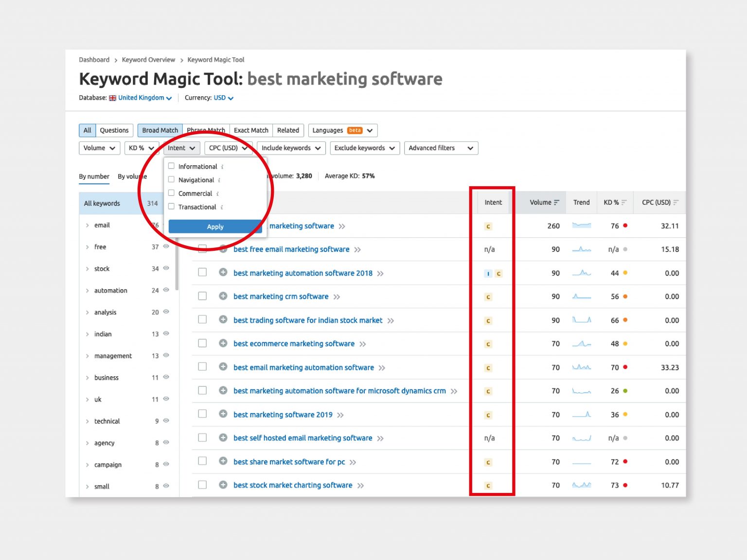
Task: Click the sort icon on the Volume column
Action: tap(555, 202)
